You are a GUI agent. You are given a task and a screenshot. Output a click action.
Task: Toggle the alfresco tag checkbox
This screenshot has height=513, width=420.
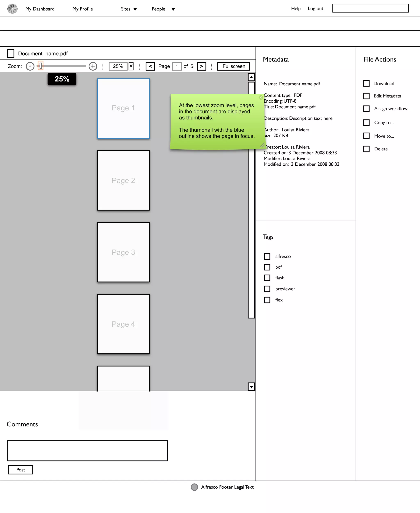(267, 256)
